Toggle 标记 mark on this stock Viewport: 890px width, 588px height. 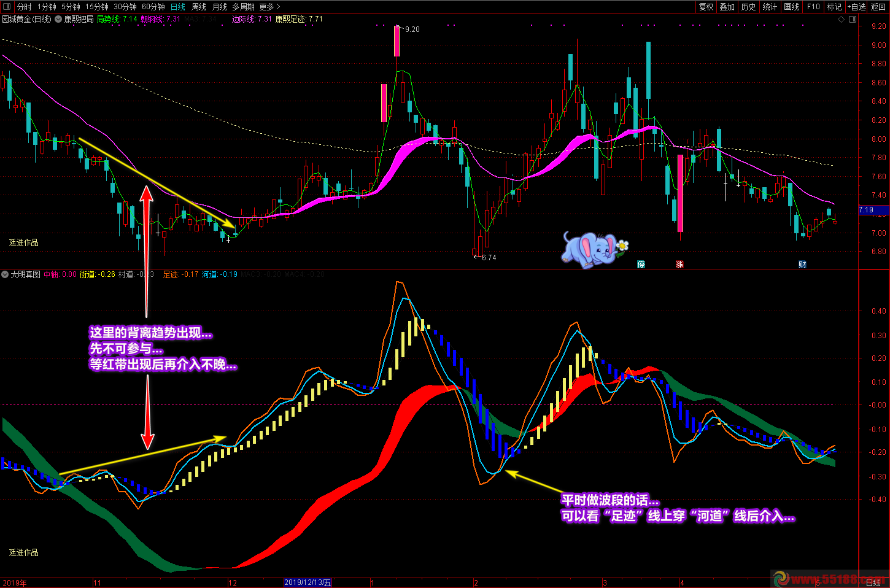(835, 7)
